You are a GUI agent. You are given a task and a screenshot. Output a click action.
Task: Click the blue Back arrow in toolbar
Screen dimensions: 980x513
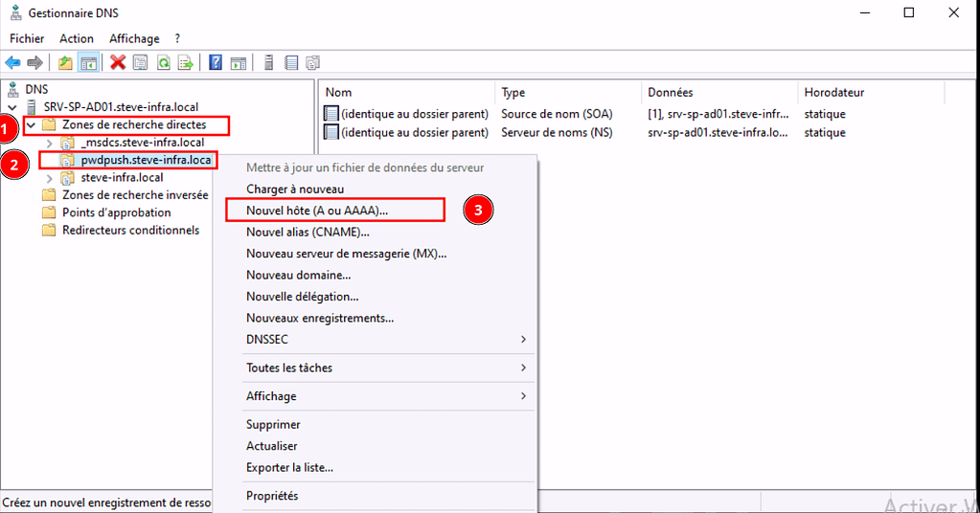[12, 63]
